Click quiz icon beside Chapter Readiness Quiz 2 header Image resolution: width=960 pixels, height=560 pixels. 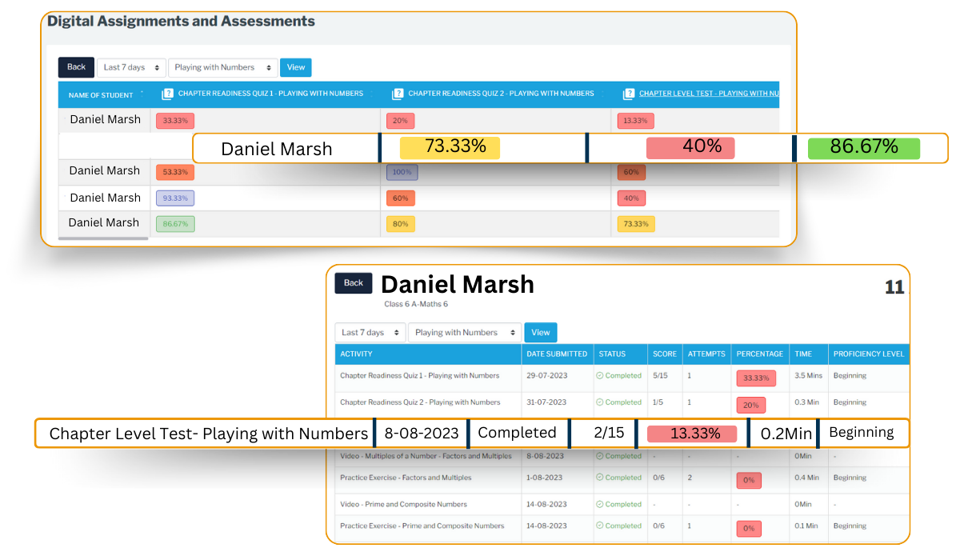(x=398, y=94)
